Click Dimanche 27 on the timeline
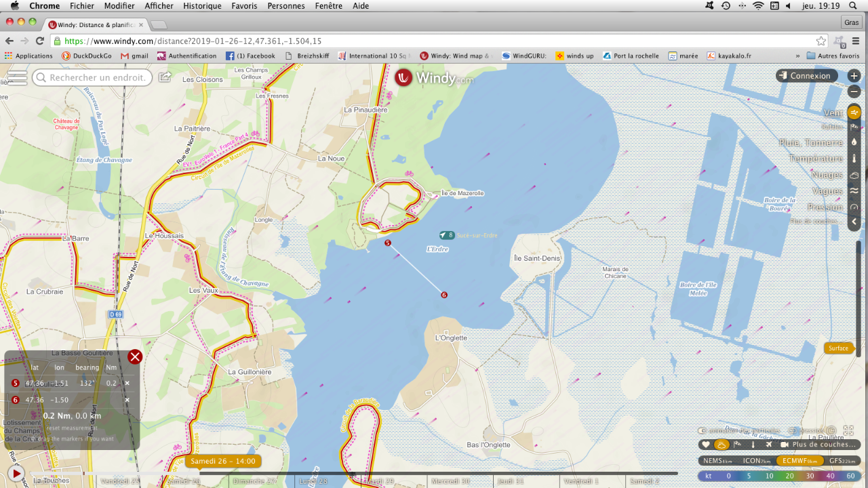868x488 pixels. click(x=254, y=481)
